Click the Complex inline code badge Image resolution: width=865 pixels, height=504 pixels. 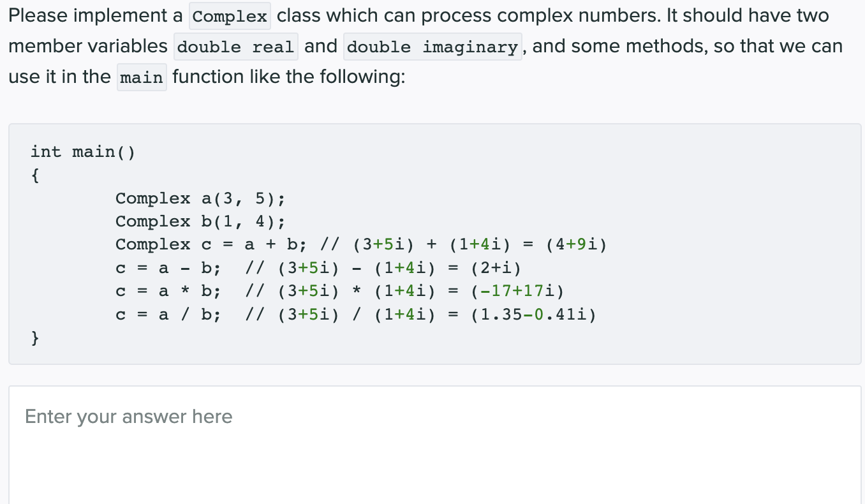coord(229,15)
